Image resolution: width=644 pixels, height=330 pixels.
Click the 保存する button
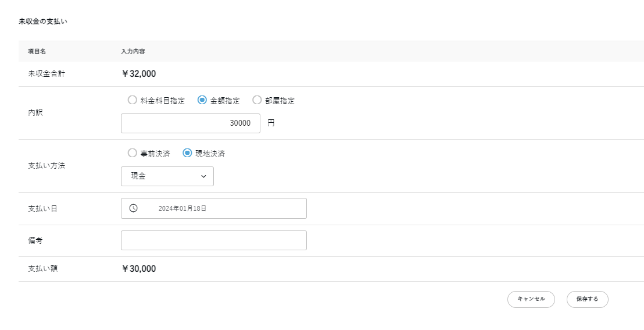tap(587, 299)
